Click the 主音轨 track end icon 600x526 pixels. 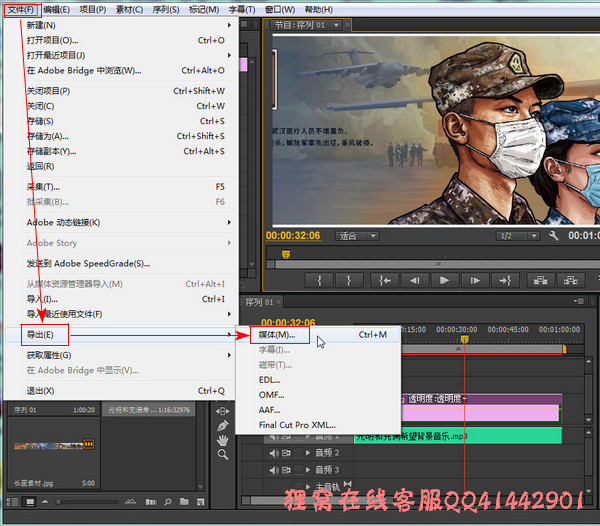tap(347, 484)
